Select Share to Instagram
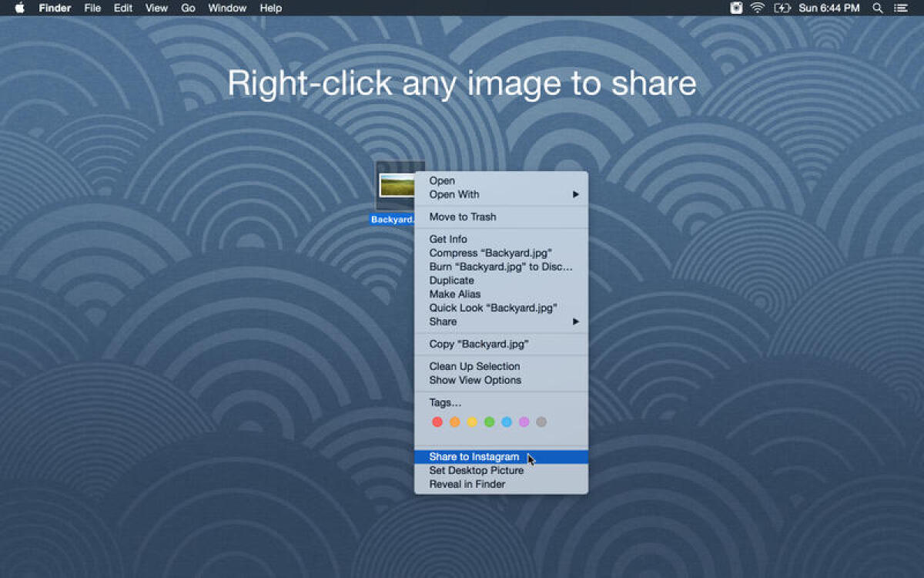 [x=471, y=456]
